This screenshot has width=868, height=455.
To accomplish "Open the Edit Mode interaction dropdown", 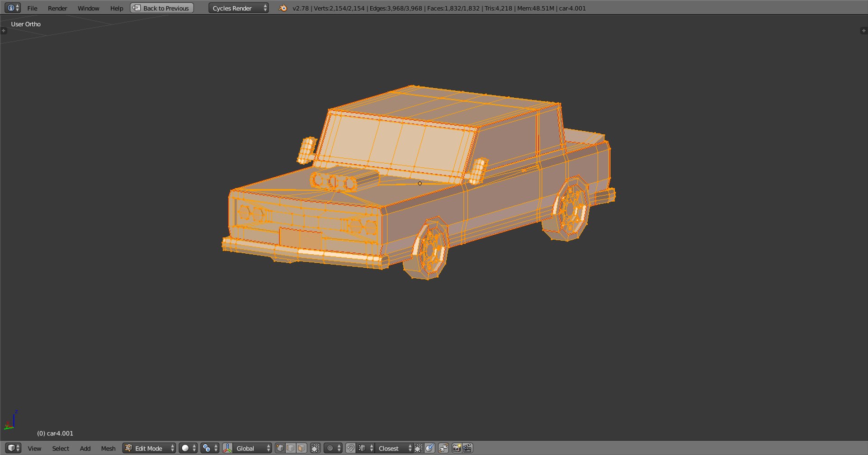I will (149, 448).
